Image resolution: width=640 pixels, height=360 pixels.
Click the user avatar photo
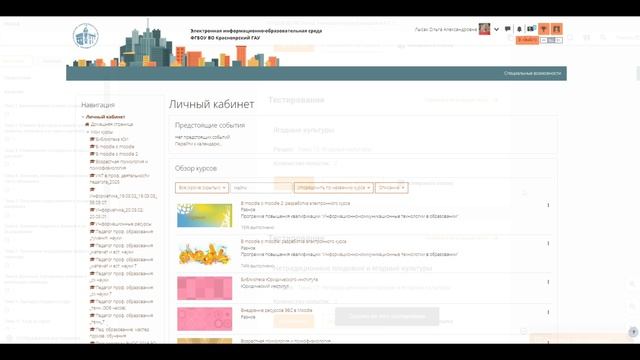point(484,29)
